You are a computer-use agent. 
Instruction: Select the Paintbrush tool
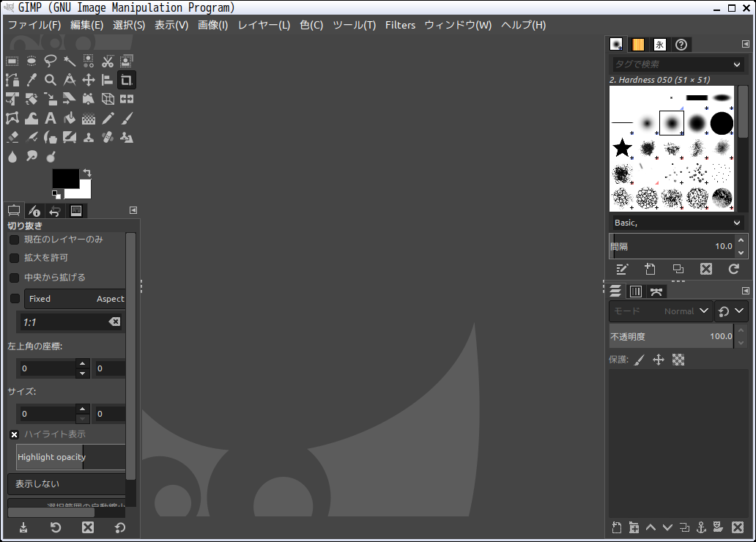(126, 118)
